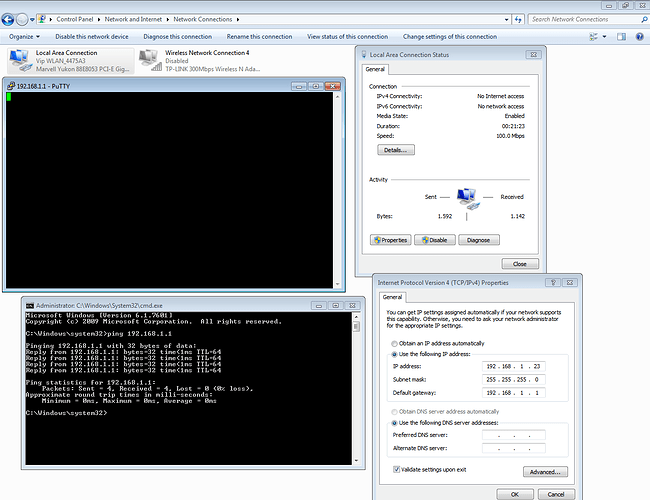Click View status of this connection
650x500 pixels.
click(348, 36)
